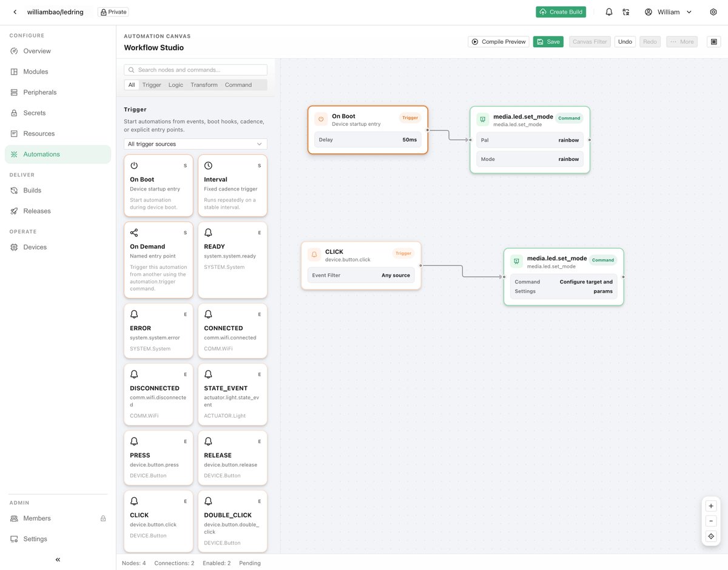Viewport: 728px width, 570px height.
Task: Open Modules in the sidebar
Action: pos(58,72)
